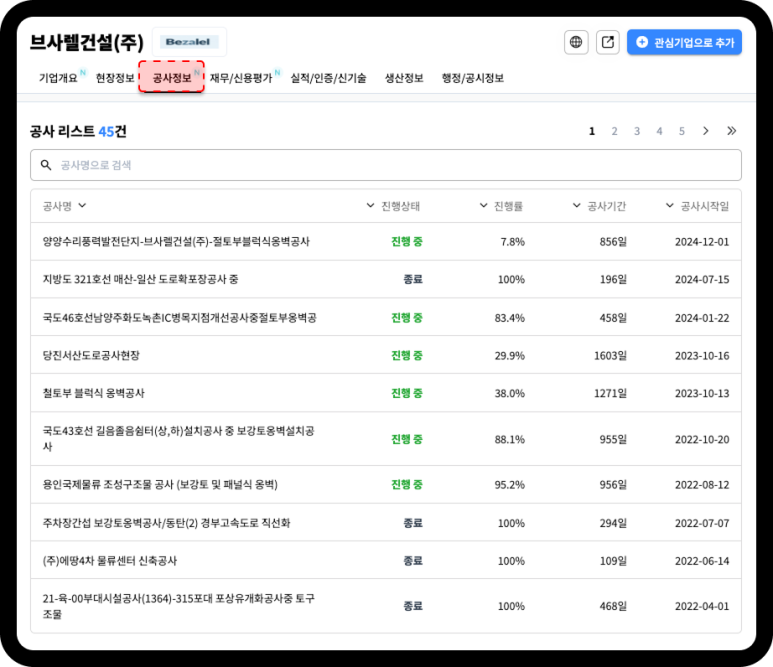Open 국도46호선남양주화도녹촌IC 공사 row
The image size is (773, 667).
(386, 317)
